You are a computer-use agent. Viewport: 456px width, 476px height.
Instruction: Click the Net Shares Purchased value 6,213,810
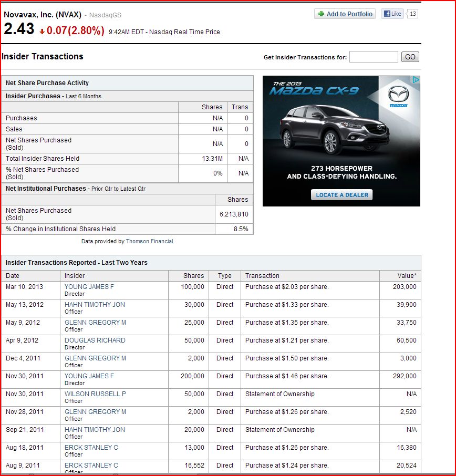[234, 214]
